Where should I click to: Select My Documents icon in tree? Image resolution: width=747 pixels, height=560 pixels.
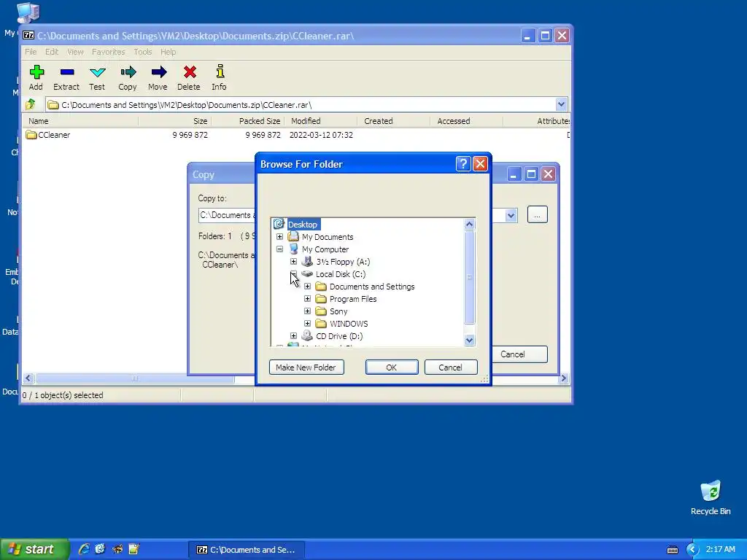click(x=293, y=237)
